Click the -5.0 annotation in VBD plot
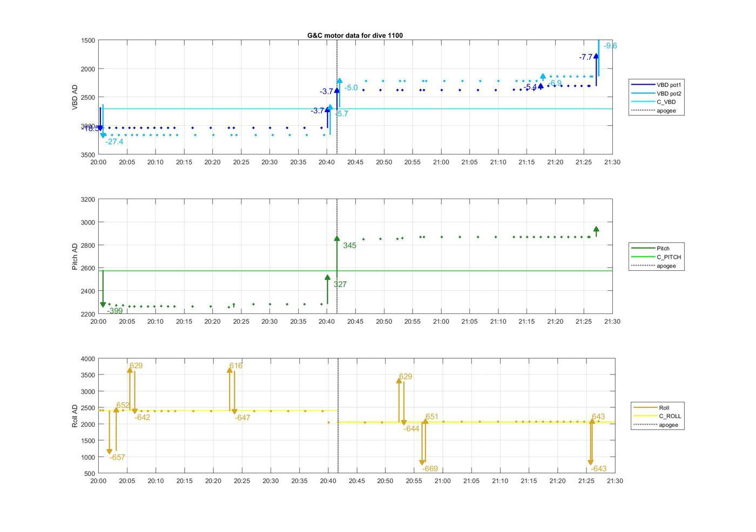Screen dimensions: 756x532 point(351,87)
